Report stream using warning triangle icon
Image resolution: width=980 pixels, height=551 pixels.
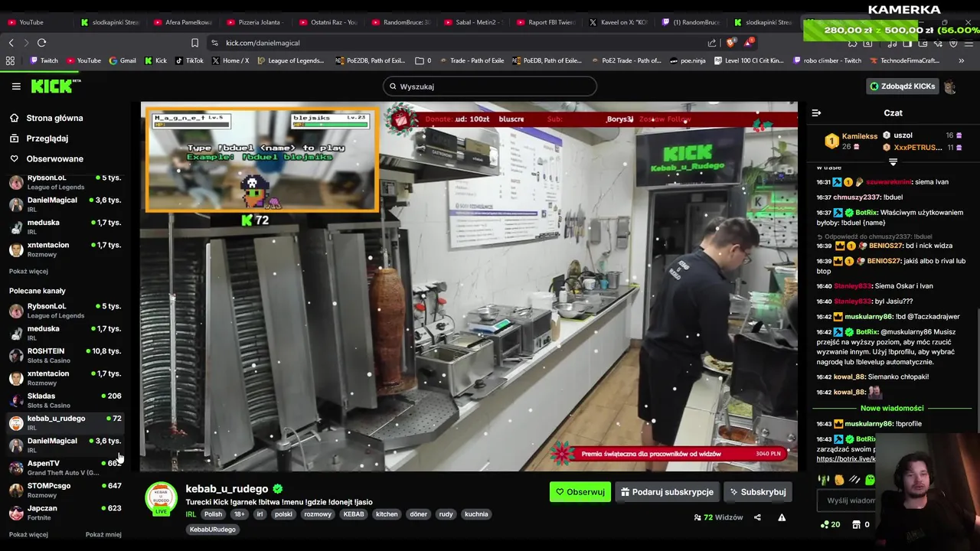click(782, 517)
